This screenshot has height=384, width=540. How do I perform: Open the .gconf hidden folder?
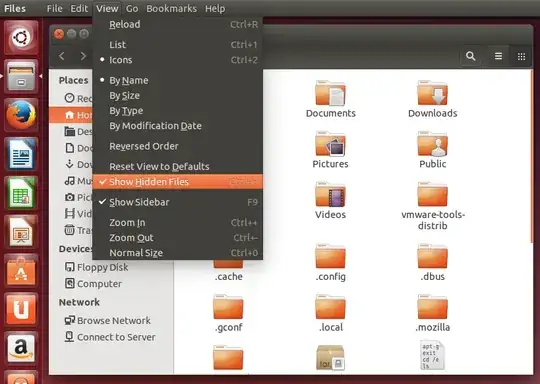pos(228,307)
